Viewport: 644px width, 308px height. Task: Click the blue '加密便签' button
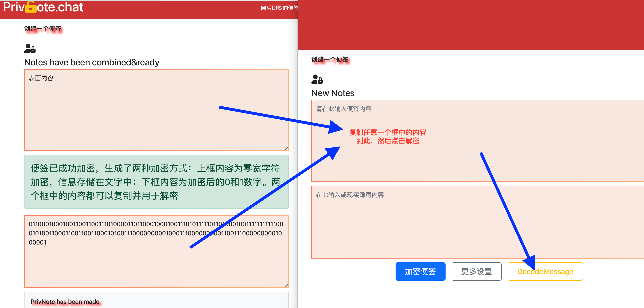pos(420,271)
